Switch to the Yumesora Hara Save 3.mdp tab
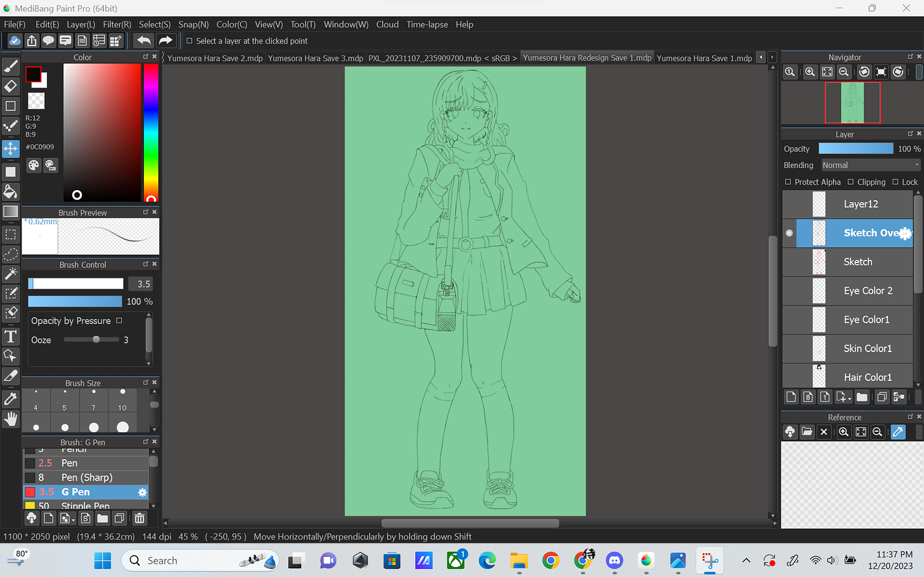The width and height of the screenshot is (924, 577). coord(315,58)
